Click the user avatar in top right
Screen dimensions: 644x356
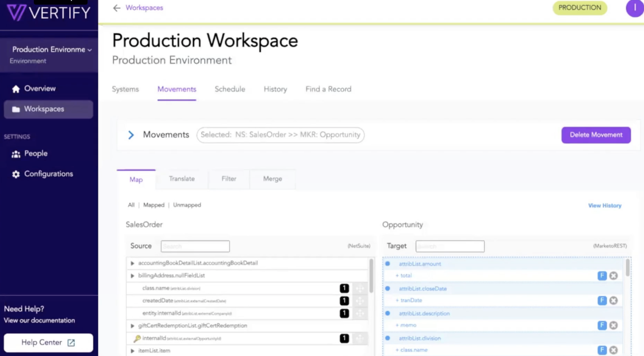[x=635, y=8]
